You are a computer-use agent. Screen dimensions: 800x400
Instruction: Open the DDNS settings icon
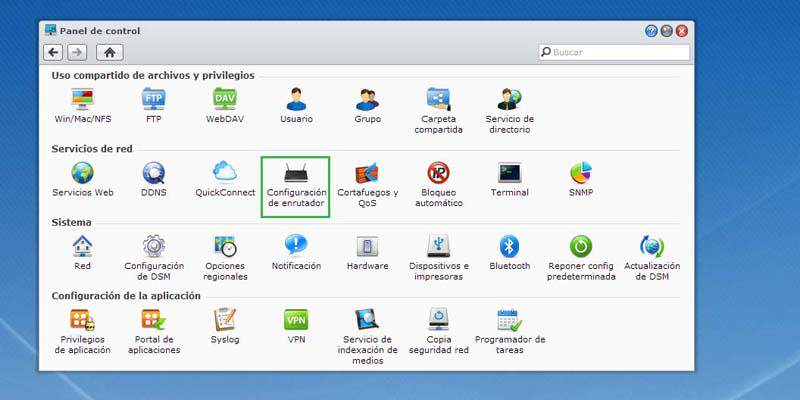154,173
